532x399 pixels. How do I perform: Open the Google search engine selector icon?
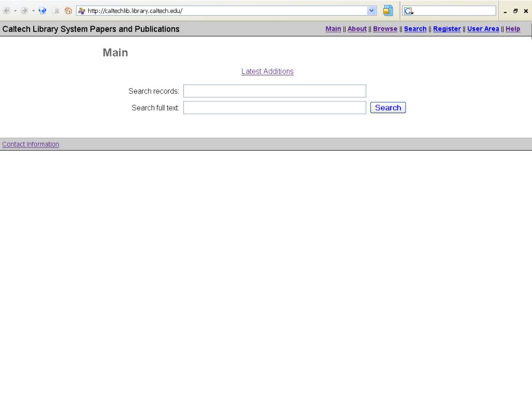408,11
